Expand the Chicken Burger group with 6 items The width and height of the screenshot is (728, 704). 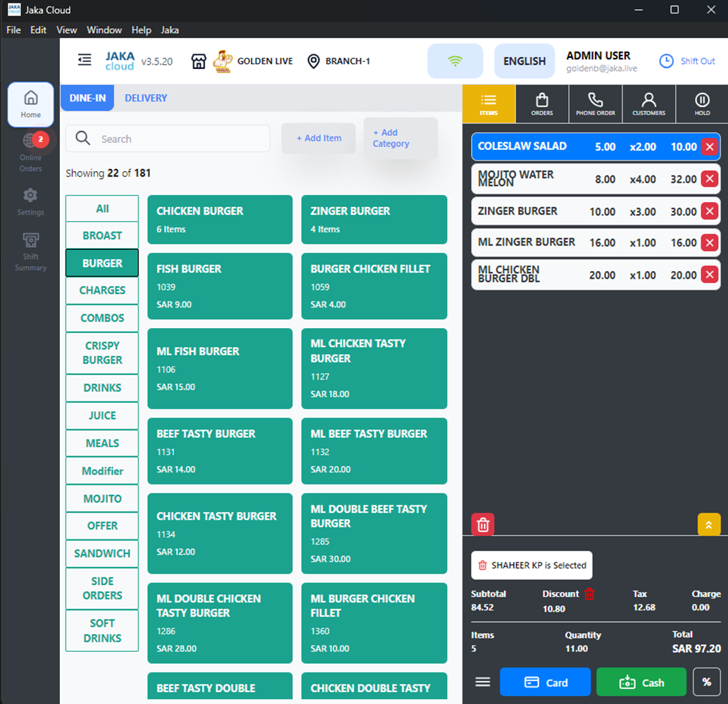tap(220, 220)
